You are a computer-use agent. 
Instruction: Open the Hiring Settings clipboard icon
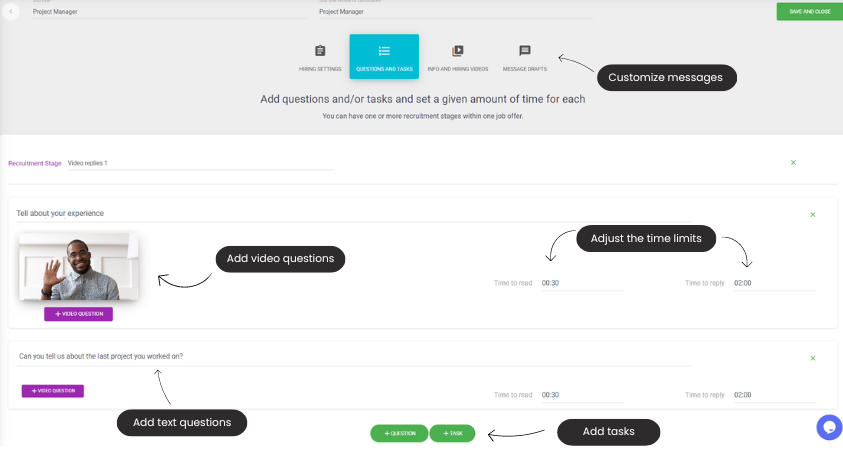320,51
